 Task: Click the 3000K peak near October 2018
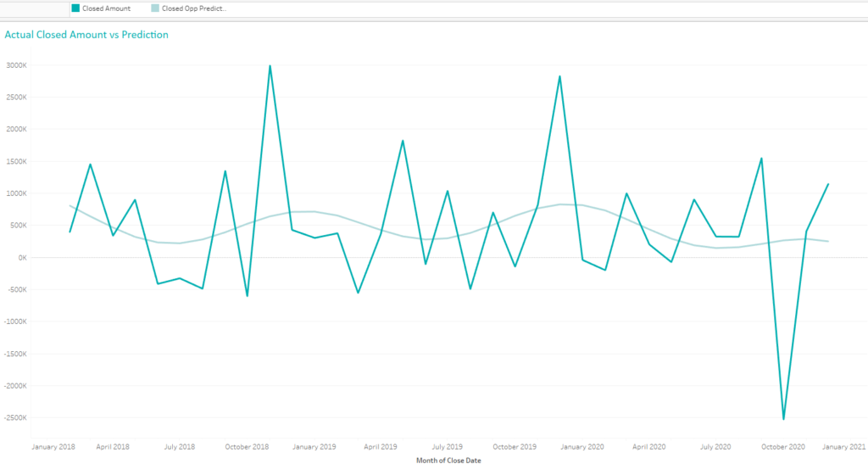click(270, 66)
